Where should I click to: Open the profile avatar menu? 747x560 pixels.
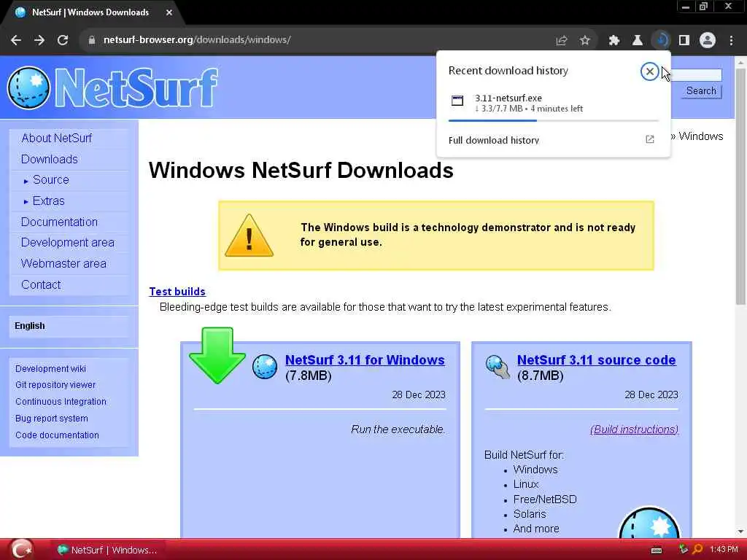click(x=708, y=41)
